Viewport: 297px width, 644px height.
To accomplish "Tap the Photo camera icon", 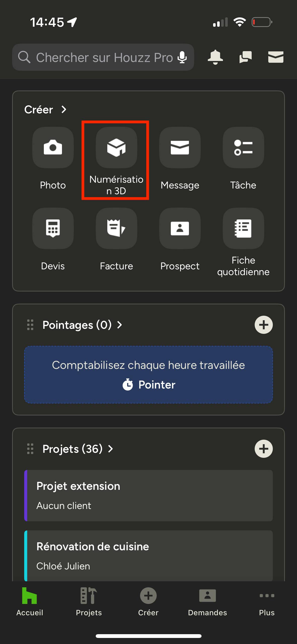I will point(53,147).
